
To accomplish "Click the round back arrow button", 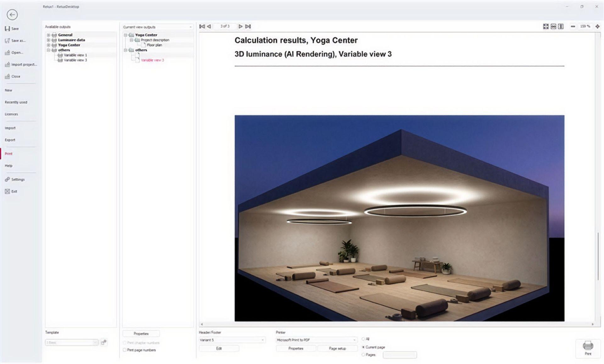I will (x=12, y=14).
